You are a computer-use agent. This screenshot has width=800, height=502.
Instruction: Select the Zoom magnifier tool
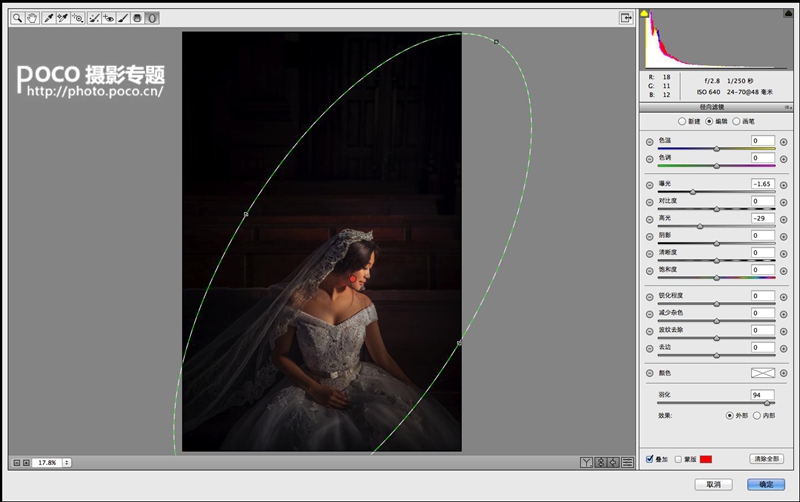[17, 18]
